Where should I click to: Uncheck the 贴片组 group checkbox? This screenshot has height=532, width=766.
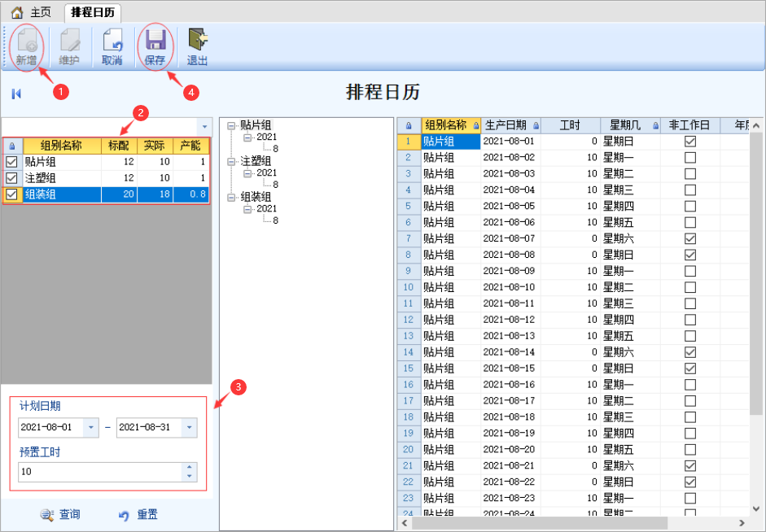[11, 162]
